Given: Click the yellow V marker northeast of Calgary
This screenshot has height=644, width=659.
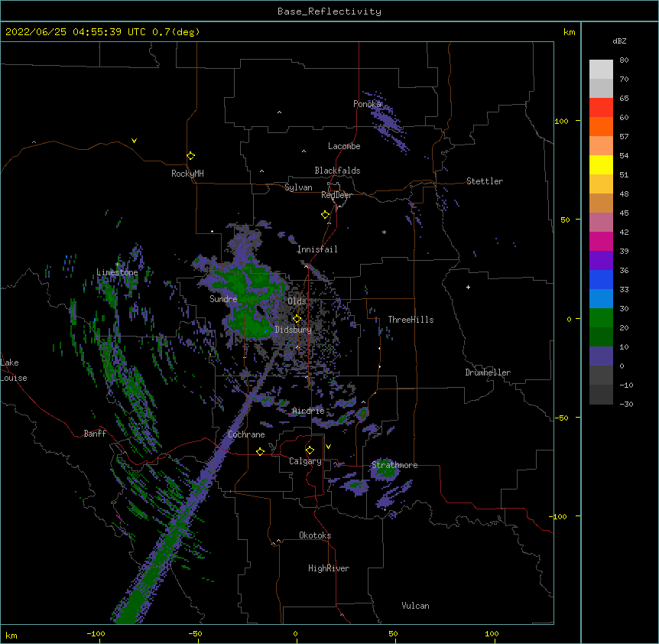Looking at the screenshot, I should click(x=328, y=447).
